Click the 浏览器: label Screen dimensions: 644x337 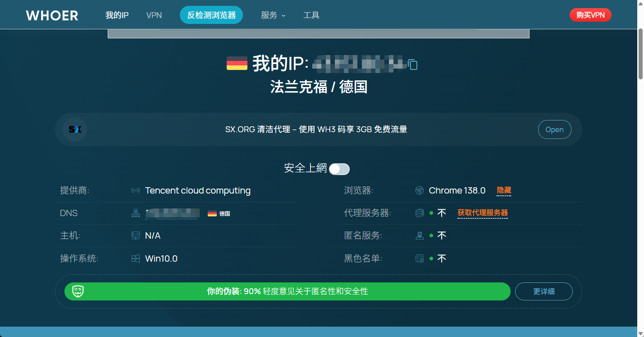tap(359, 190)
